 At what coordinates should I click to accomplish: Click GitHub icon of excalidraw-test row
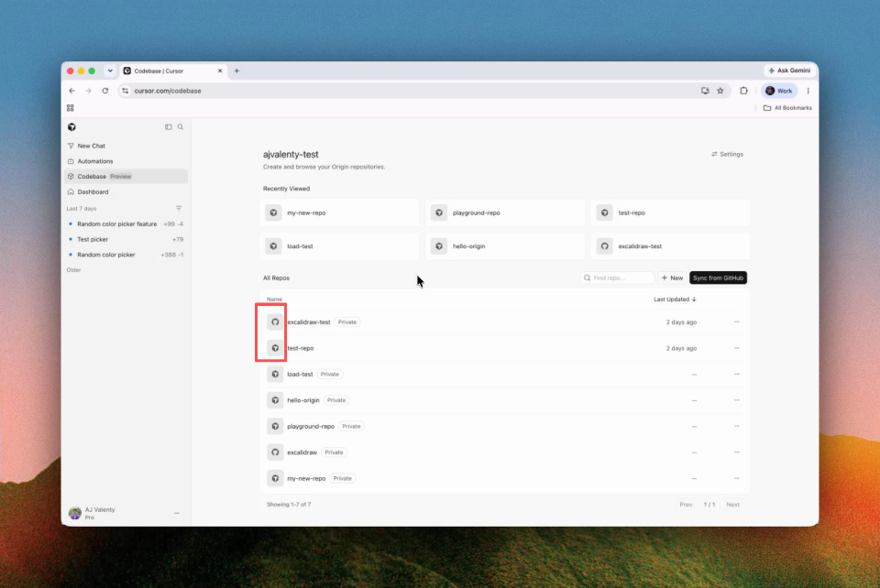(x=275, y=322)
